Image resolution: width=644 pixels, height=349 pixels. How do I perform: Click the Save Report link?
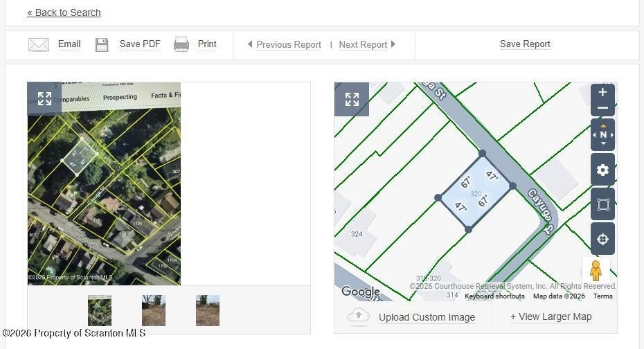point(525,44)
